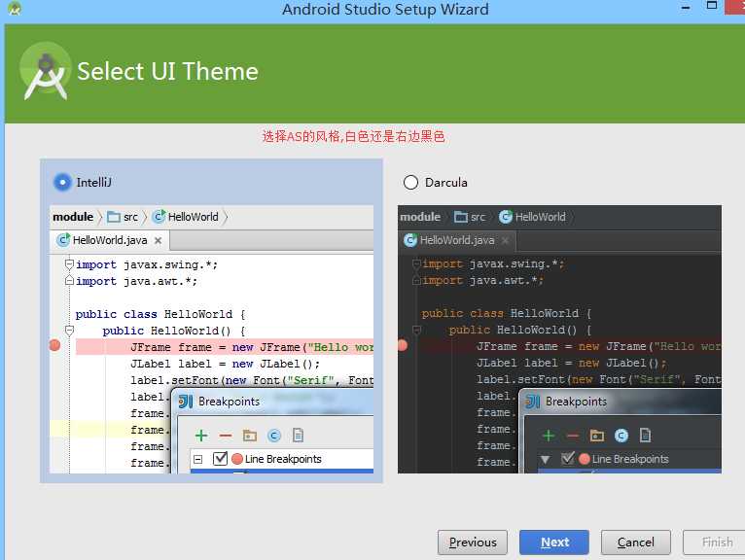
Task: Collapse import fold marker in Darcula preview
Action: [416, 263]
